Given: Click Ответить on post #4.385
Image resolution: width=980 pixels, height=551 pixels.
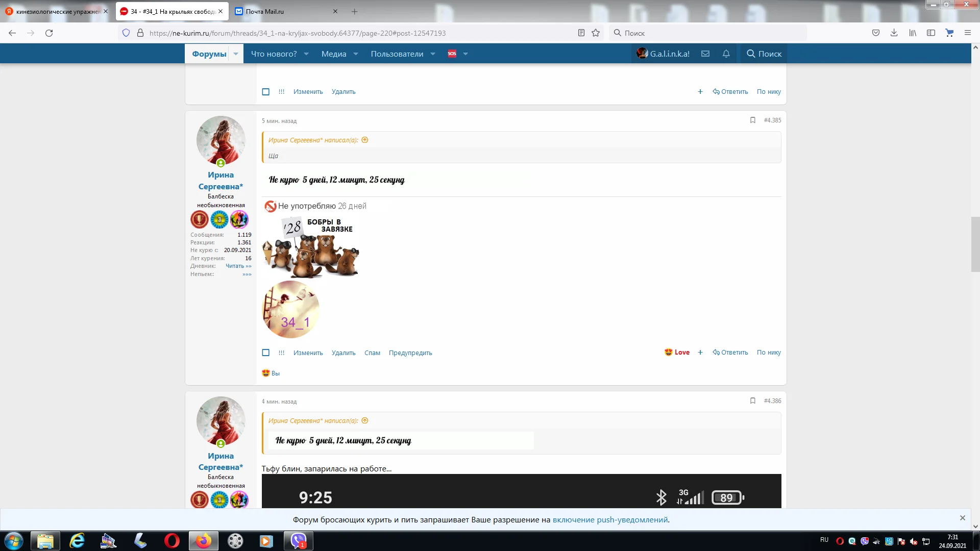Looking at the screenshot, I should (730, 353).
